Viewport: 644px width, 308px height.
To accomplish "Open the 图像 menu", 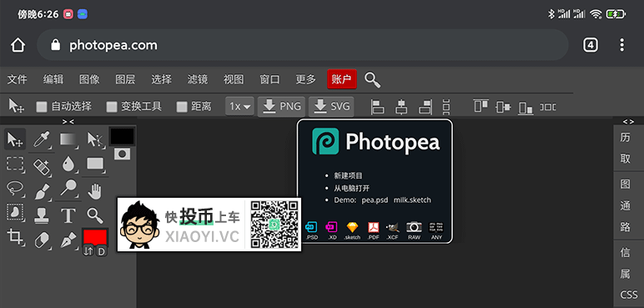I will point(89,79).
